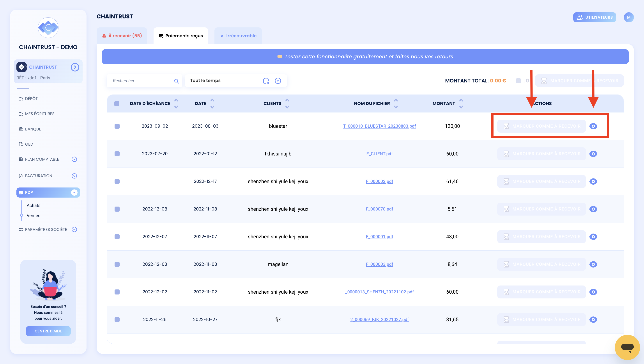Click the search magnifier icon

[177, 81]
